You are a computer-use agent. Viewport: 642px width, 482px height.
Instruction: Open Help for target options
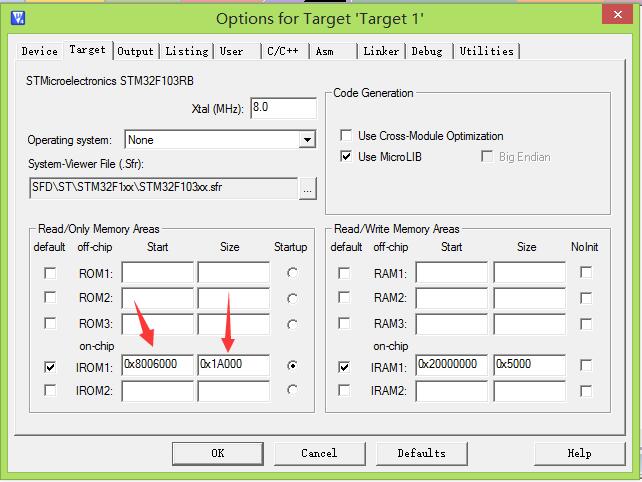[579, 453]
